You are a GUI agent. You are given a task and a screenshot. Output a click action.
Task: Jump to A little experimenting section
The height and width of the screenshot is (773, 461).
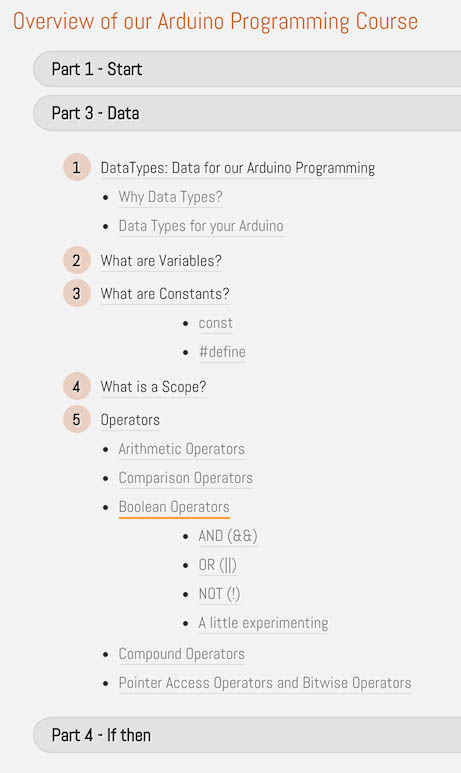(263, 623)
